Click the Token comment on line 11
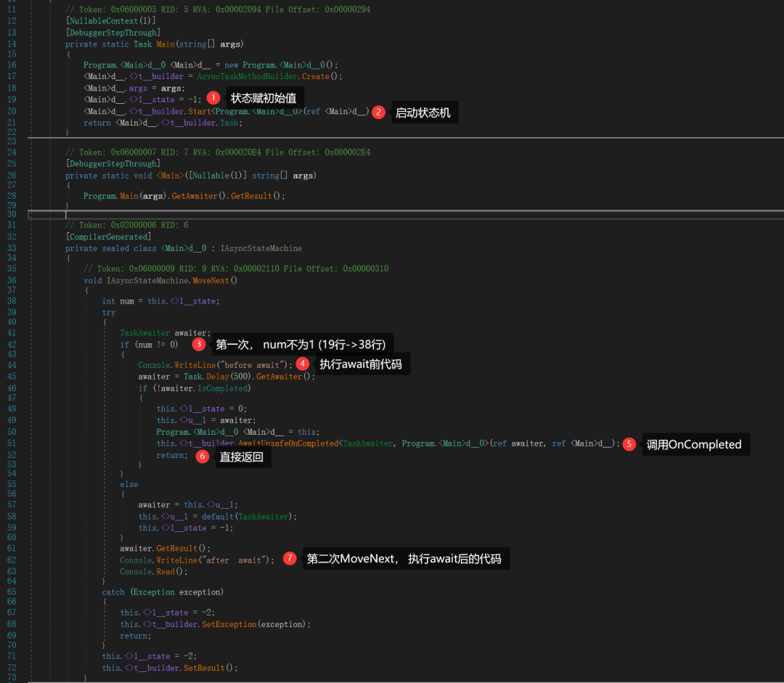 pyautogui.click(x=218, y=9)
